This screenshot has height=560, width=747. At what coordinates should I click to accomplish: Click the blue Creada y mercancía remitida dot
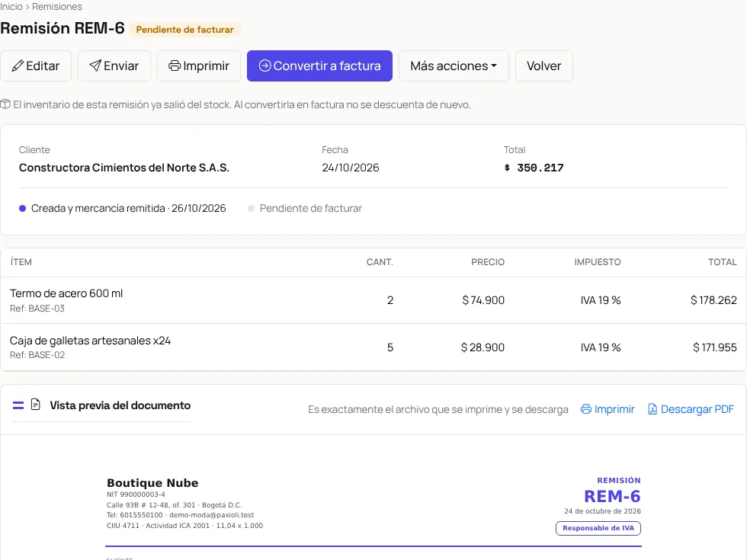[x=22, y=209]
